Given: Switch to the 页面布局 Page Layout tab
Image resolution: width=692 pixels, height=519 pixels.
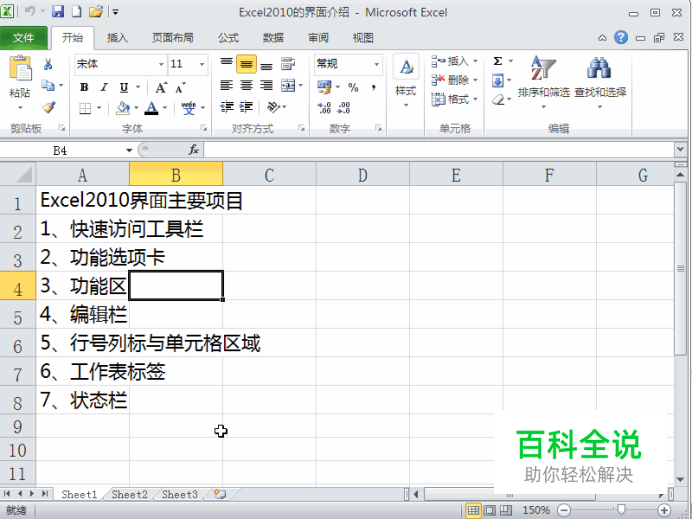Looking at the screenshot, I should pyautogui.click(x=173, y=38).
